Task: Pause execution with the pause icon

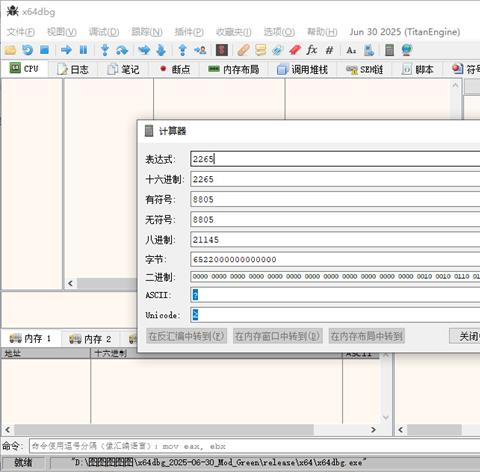Action: (x=83, y=50)
